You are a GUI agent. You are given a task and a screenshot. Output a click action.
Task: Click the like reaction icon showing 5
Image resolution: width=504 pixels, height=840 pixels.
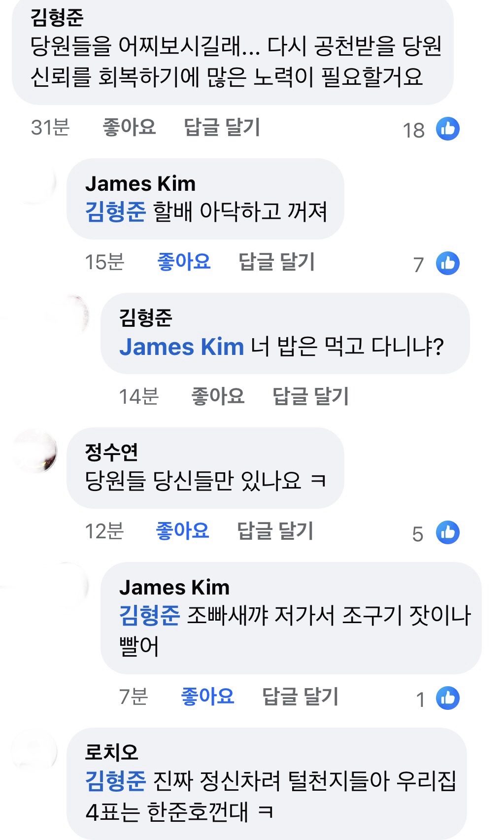(447, 532)
